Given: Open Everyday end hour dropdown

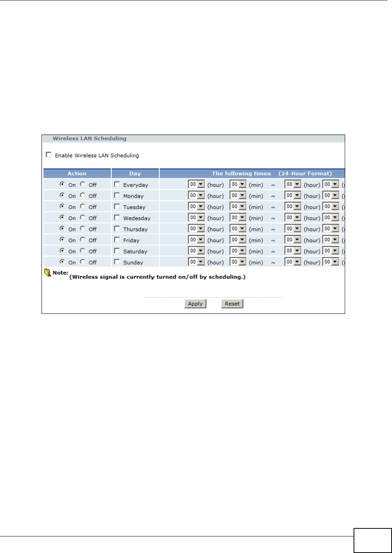Looking at the screenshot, I should click(293, 185).
